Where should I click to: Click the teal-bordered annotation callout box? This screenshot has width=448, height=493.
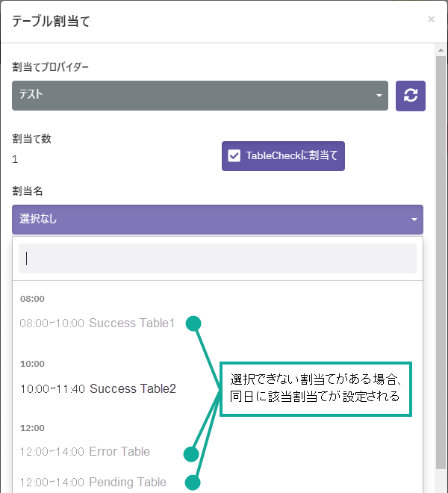point(316,386)
